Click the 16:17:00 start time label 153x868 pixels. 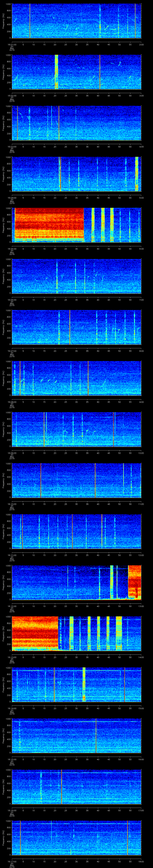(x=12, y=861)
